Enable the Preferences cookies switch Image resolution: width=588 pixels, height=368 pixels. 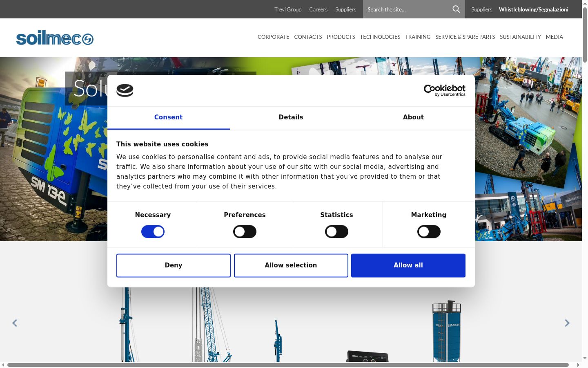[245, 232]
